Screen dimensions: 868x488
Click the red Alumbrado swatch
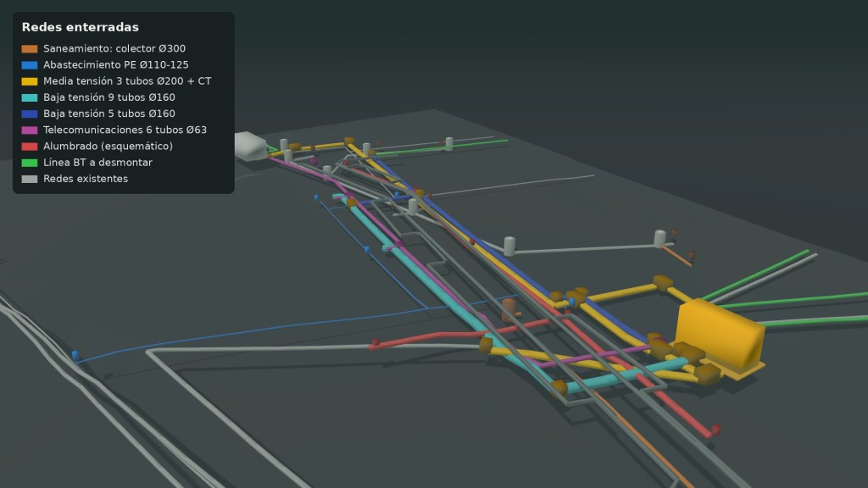click(30, 147)
